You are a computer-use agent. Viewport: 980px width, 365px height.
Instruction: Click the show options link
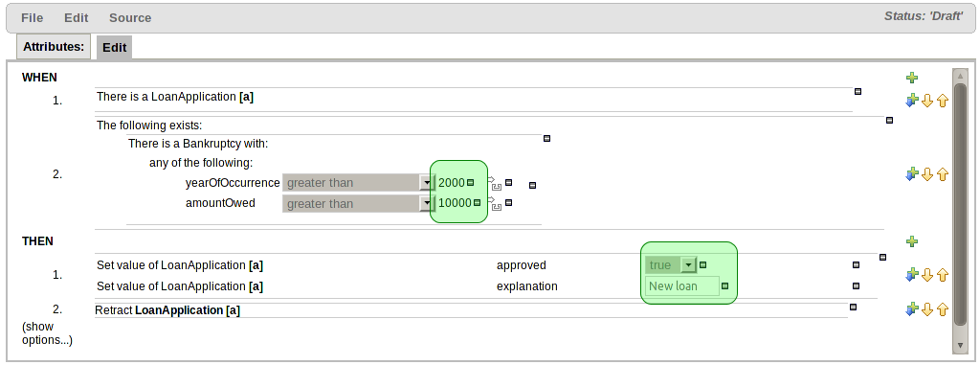pyautogui.click(x=47, y=333)
